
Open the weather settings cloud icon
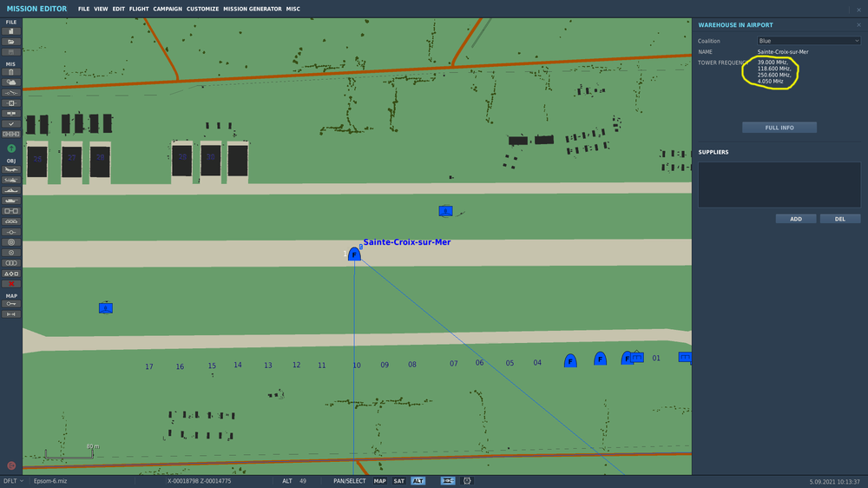click(11, 82)
